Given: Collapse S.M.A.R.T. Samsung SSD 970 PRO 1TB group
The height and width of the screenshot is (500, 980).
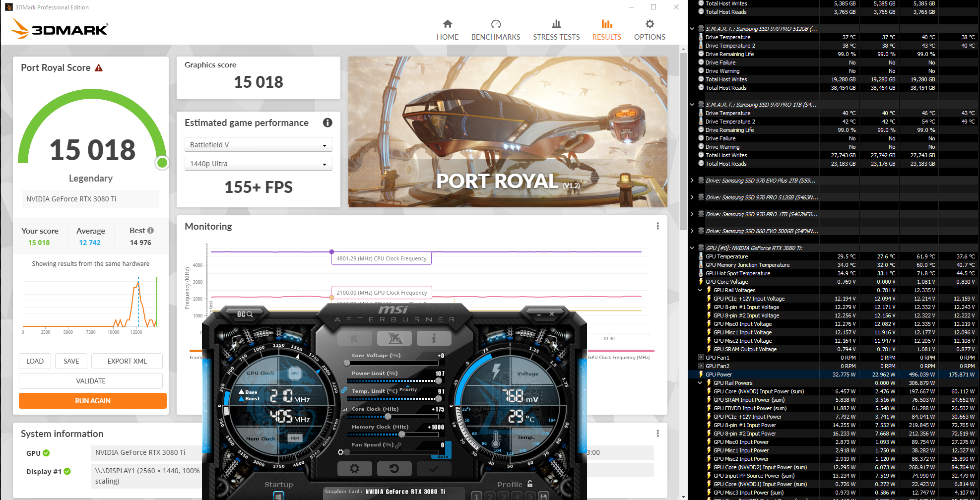Looking at the screenshot, I should [692, 105].
